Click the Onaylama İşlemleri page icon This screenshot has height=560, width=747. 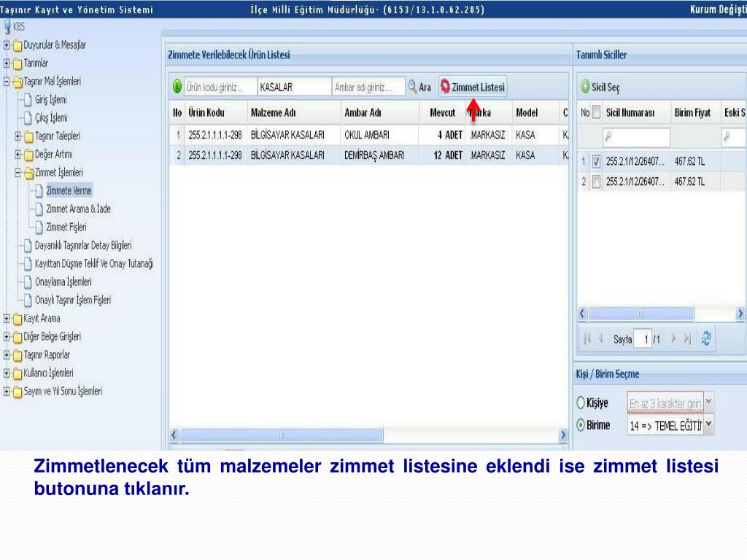(x=28, y=282)
